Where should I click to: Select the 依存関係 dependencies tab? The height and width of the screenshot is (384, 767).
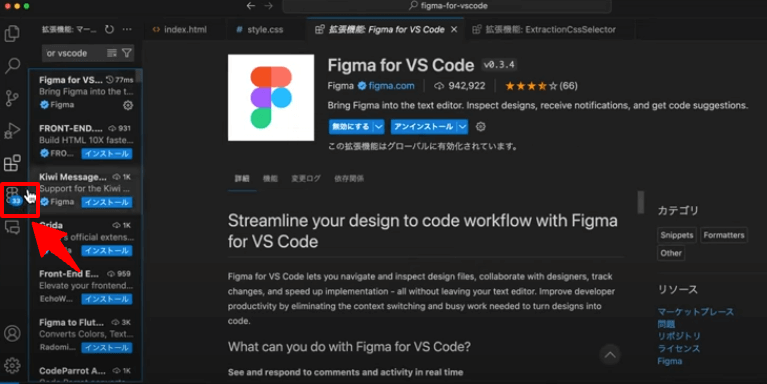(349, 179)
